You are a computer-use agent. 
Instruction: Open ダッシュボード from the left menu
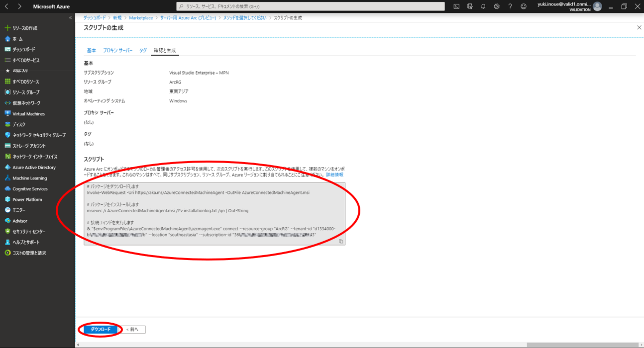coord(23,50)
